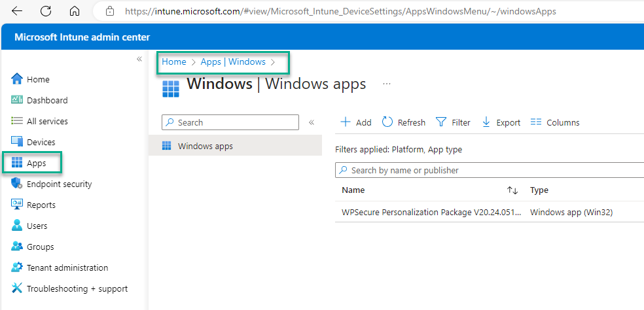Open Devices in the left navigation
The width and height of the screenshot is (644, 310).
tap(41, 142)
